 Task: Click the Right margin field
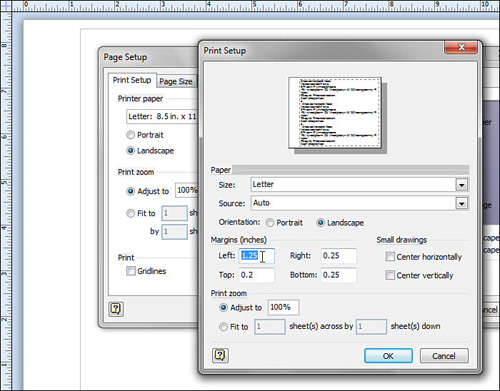[x=339, y=256]
